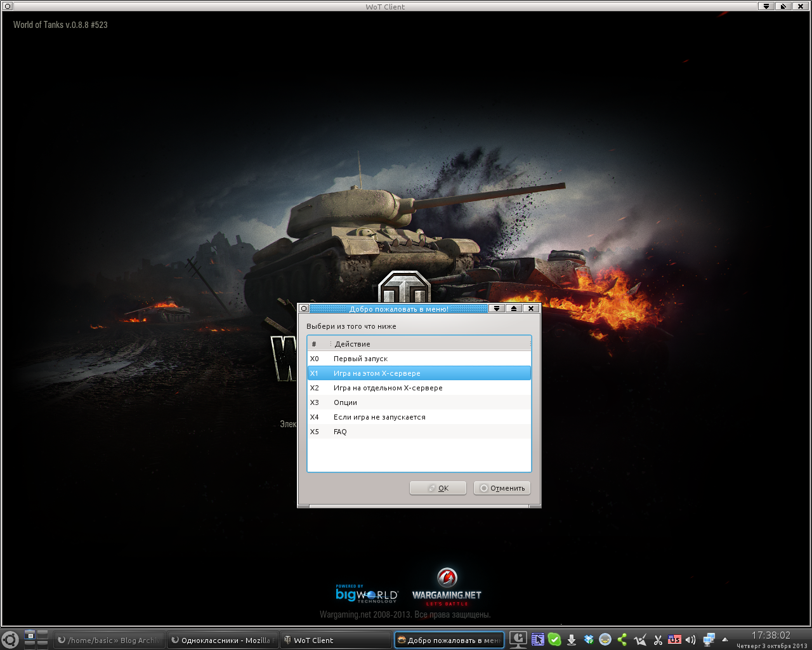Click the Отменить cancel button
Screen dimensions: 812x650
tap(502, 488)
